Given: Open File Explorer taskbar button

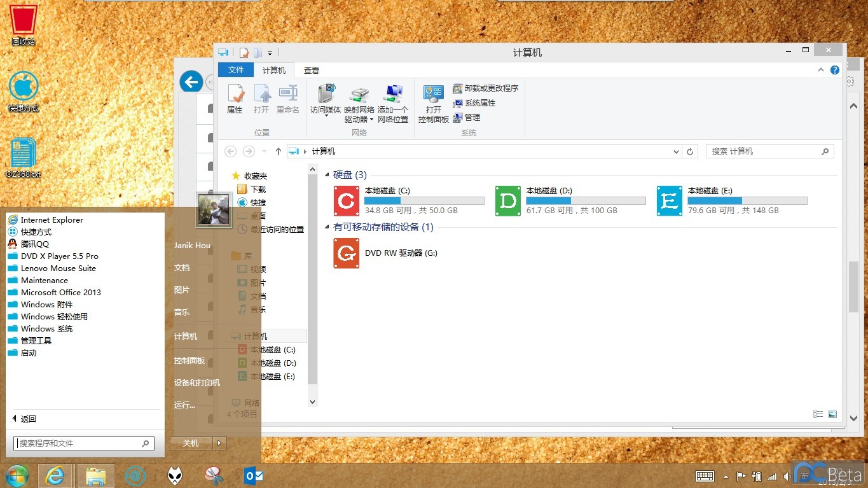Looking at the screenshot, I should point(95,475).
